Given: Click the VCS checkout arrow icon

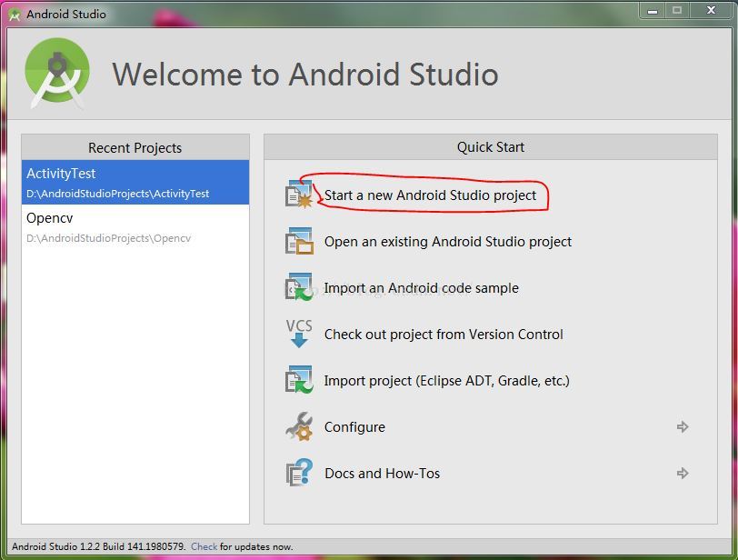Looking at the screenshot, I should pos(299,333).
